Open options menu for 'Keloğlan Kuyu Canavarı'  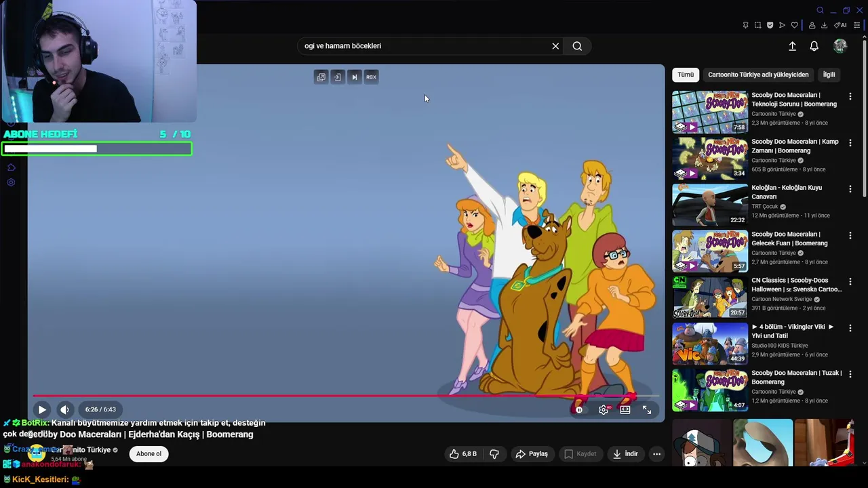click(850, 189)
